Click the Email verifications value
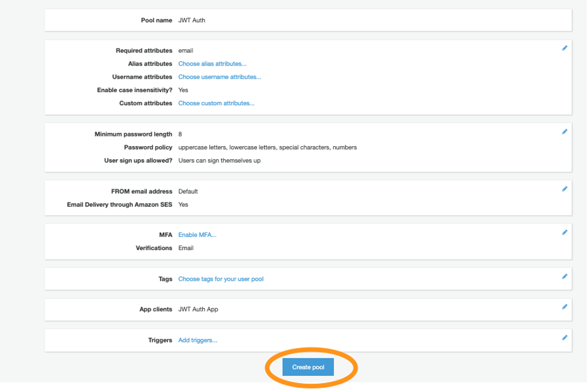The height and width of the screenshot is (389, 588). pos(187,248)
